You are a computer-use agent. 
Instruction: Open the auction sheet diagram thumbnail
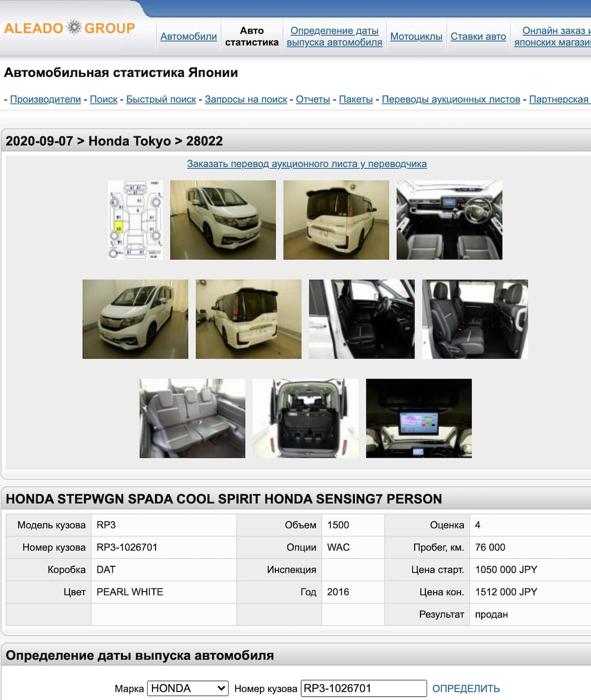135,220
